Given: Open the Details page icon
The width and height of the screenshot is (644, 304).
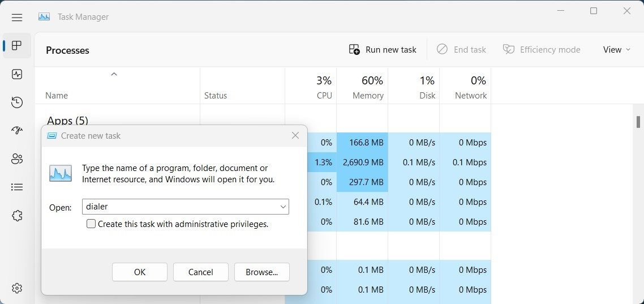Looking at the screenshot, I should click(17, 187).
